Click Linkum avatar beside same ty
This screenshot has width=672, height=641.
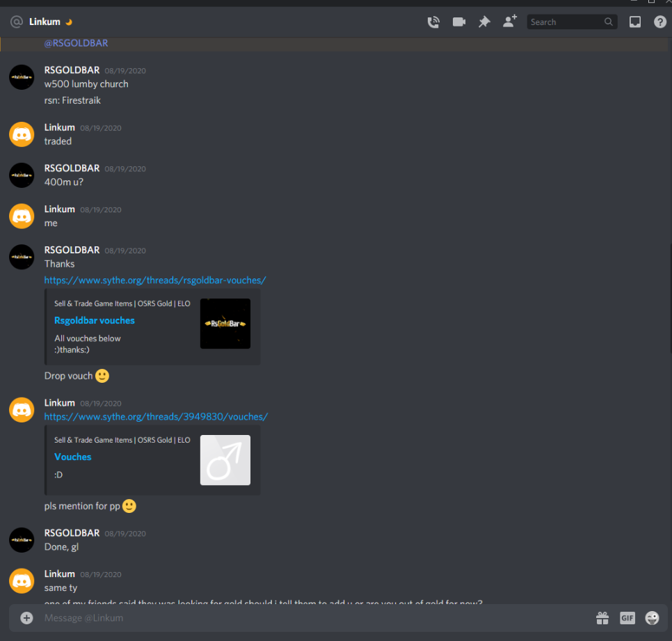22,580
